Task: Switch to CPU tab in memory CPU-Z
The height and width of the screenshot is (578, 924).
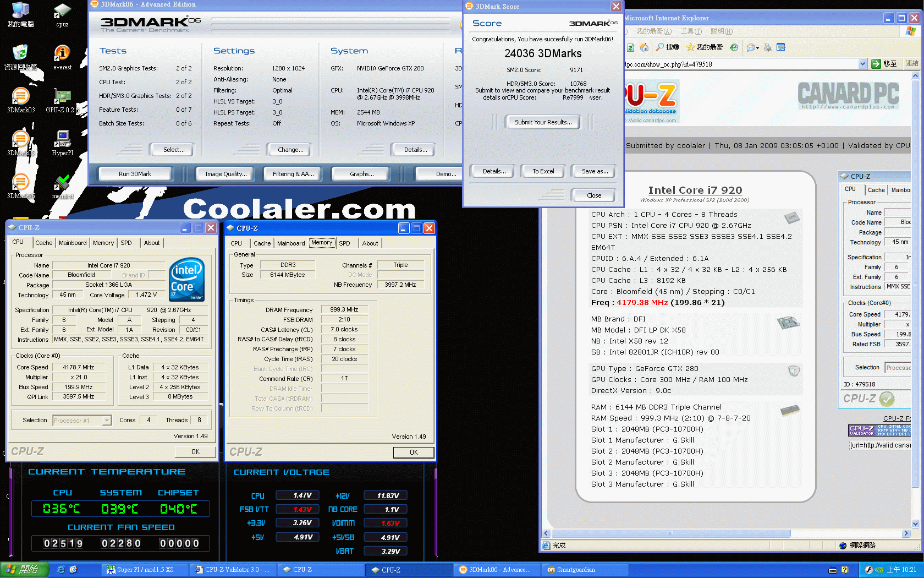Action: click(236, 243)
